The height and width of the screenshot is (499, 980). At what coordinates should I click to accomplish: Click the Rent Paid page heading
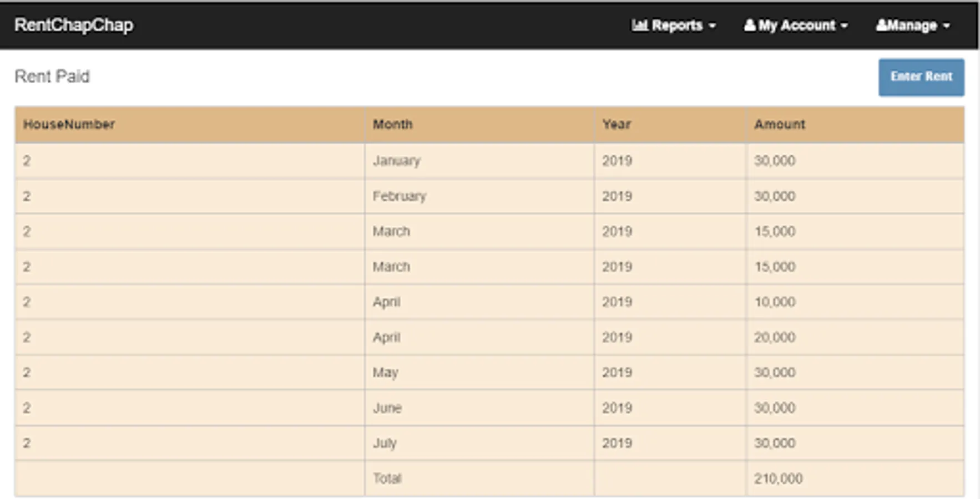[52, 77]
